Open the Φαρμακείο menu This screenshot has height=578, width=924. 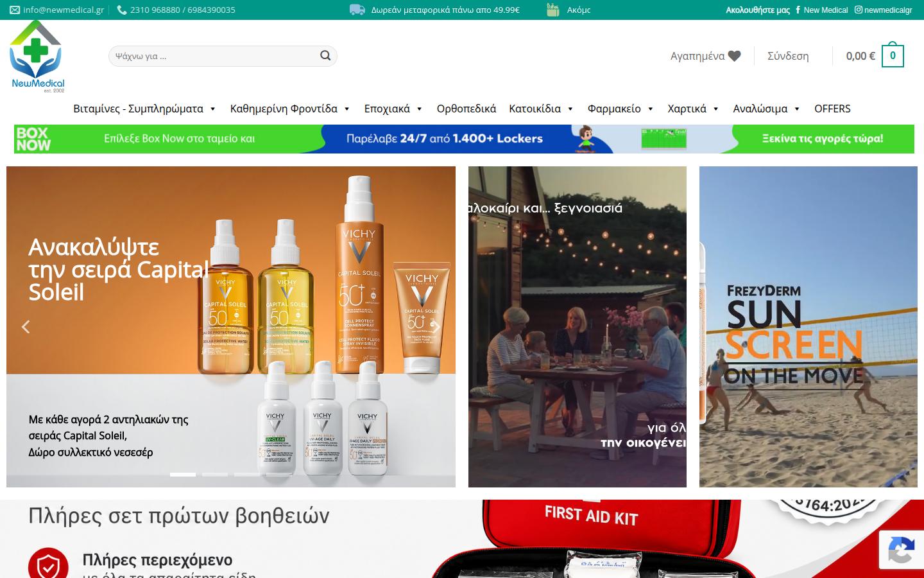(614, 109)
